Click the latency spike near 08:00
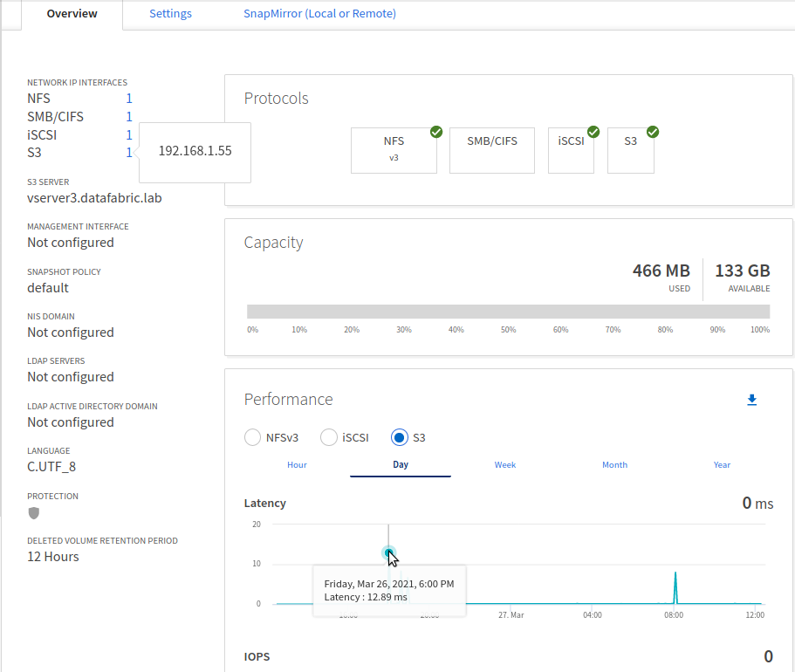795x672 pixels. click(x=675, y=587)
